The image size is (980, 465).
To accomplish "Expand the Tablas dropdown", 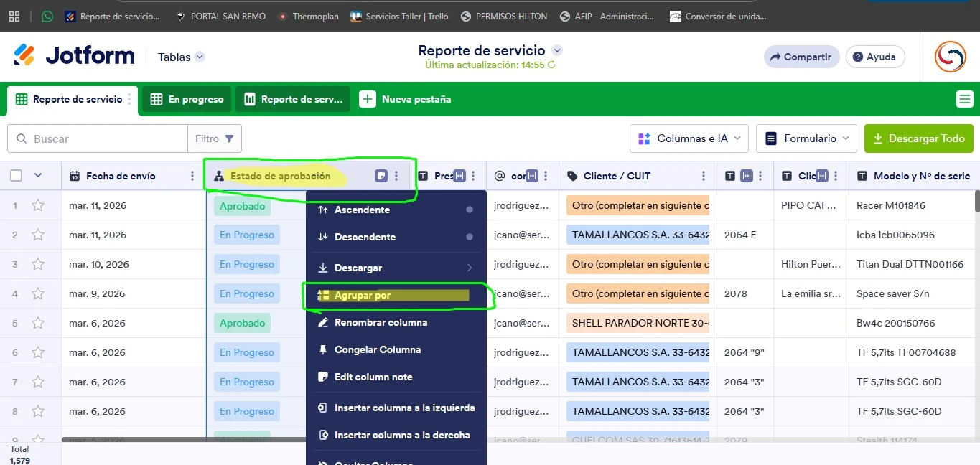I will tap(180, 57).
